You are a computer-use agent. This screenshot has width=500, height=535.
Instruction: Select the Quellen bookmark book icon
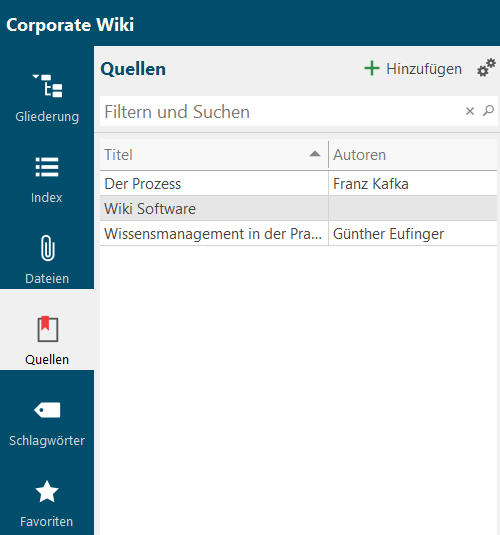tap(47, 329)
